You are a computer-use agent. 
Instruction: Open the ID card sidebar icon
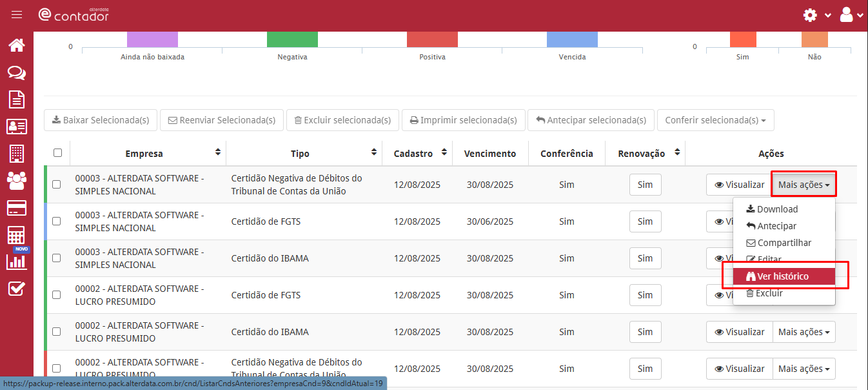(17, 127)
